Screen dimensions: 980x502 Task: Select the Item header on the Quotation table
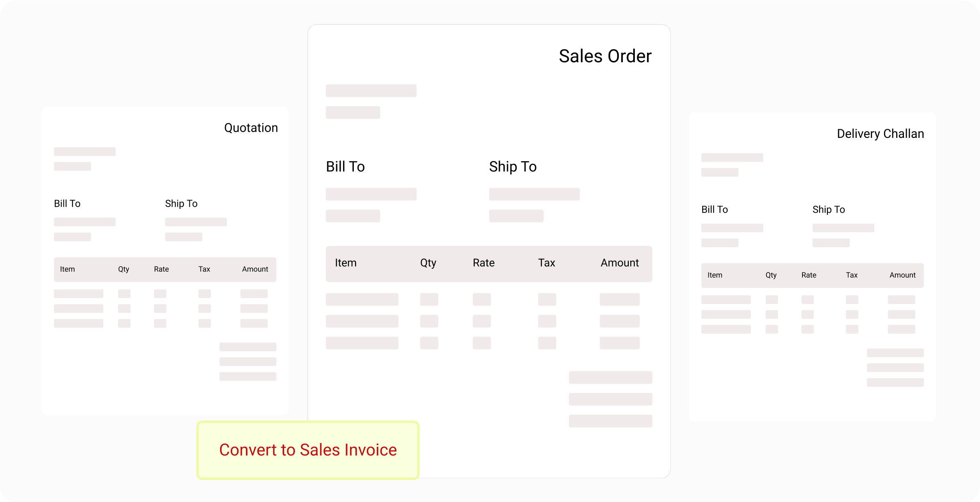tap(67, 269)
